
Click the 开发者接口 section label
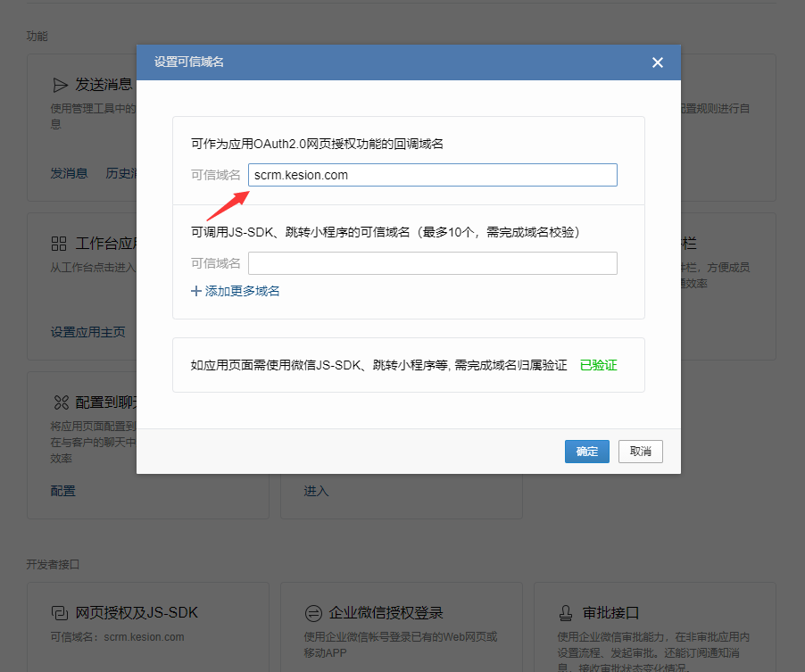53,564
